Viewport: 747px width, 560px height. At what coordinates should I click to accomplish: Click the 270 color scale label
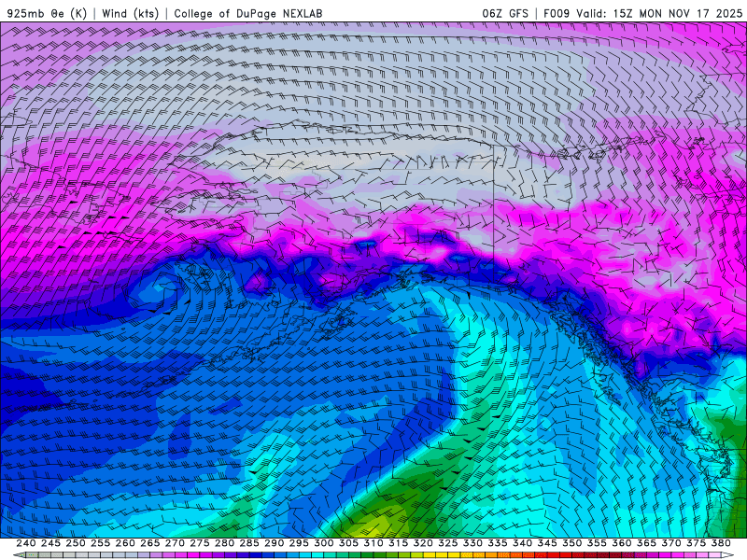click(x=175, y=543)
